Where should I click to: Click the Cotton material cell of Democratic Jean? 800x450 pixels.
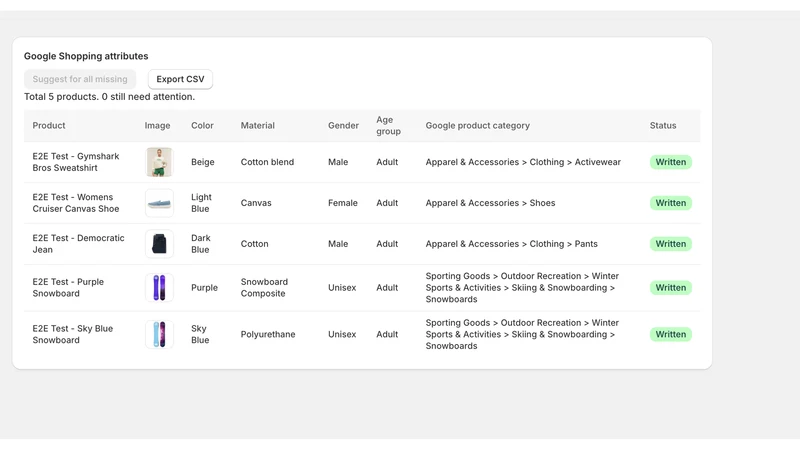click(255, 244)
